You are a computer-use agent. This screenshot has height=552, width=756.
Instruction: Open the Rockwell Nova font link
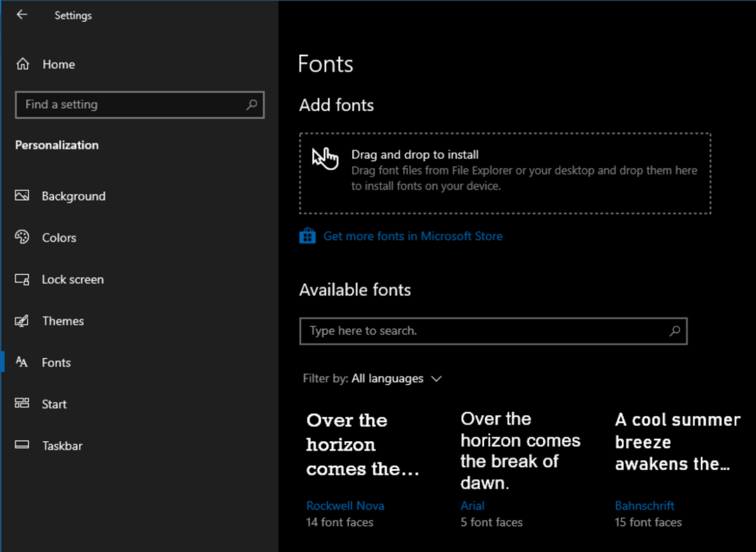pos(345,506)
